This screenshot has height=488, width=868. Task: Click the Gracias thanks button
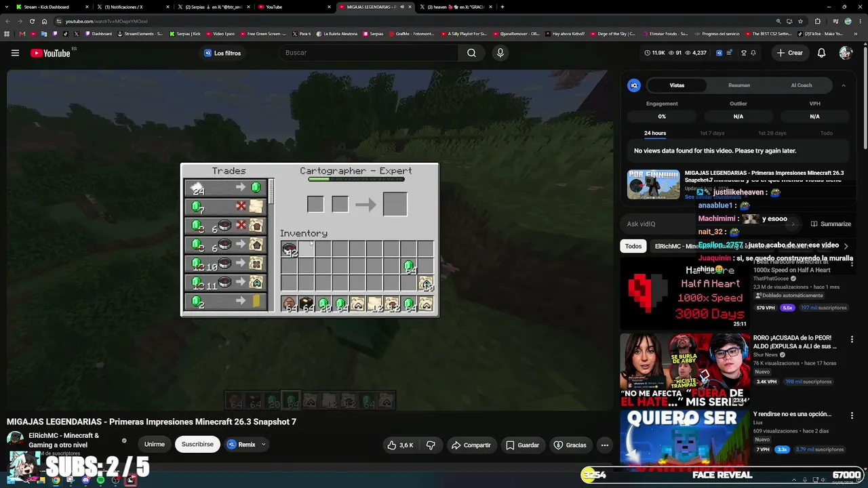click(570, 445)
